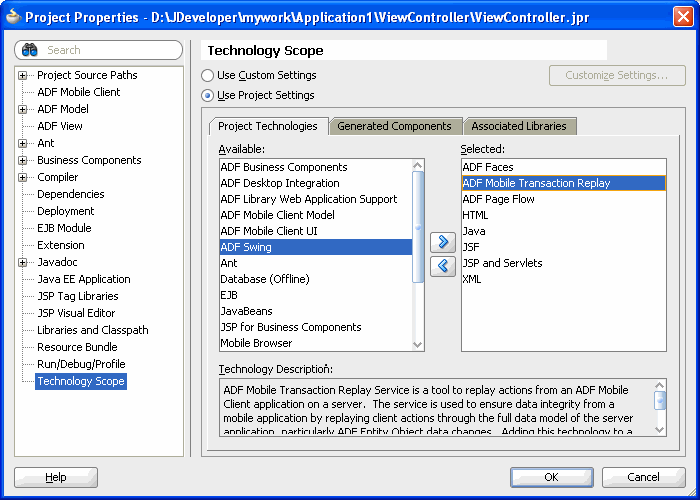Click the Available list scrollbar thumb
The height and width of the screenshot is (500, 700).
pyautogui.click(x=417, y=227)
